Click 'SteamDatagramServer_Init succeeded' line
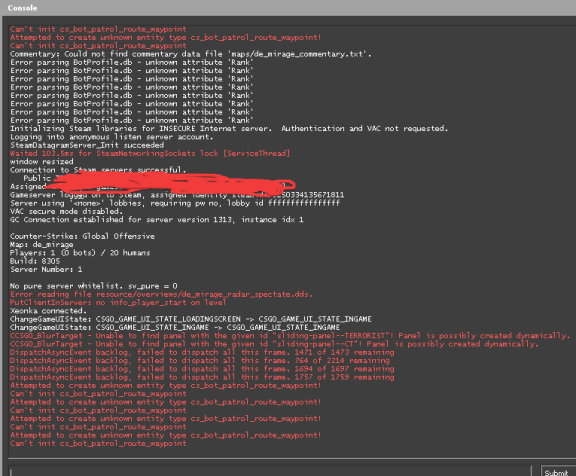 87,145
